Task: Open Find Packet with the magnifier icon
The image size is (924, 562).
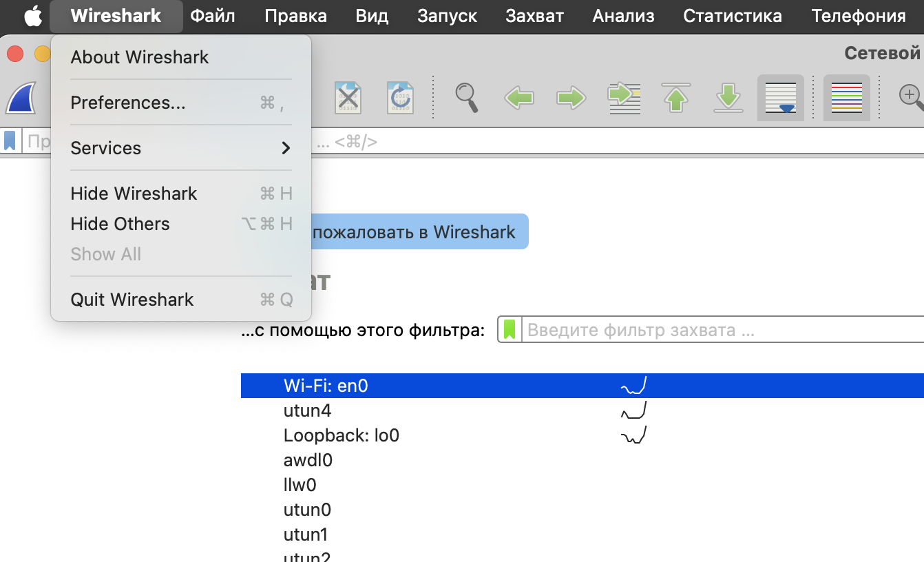Action: [468, 98]
